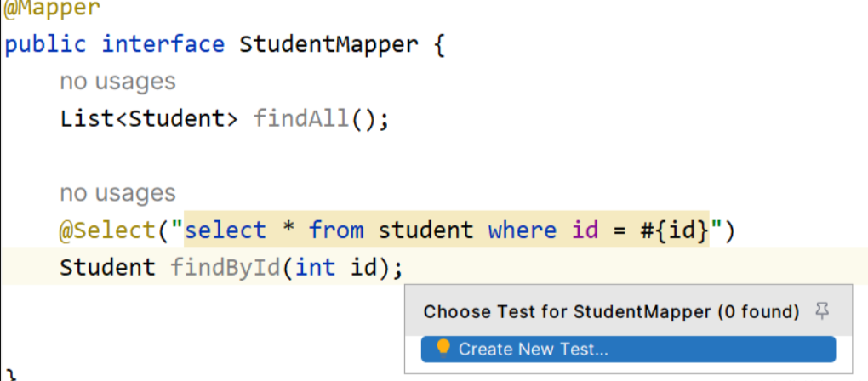868x381 pixels.
Task: Click the SQL keyword 'where' in query
Action: (x=522, y=230)
